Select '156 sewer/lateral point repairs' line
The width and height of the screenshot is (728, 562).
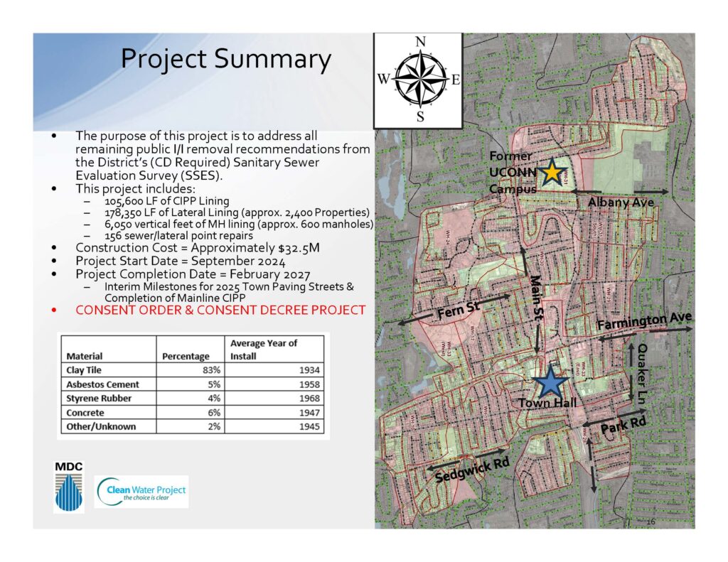pyautogui.click(x=178, y=235)
